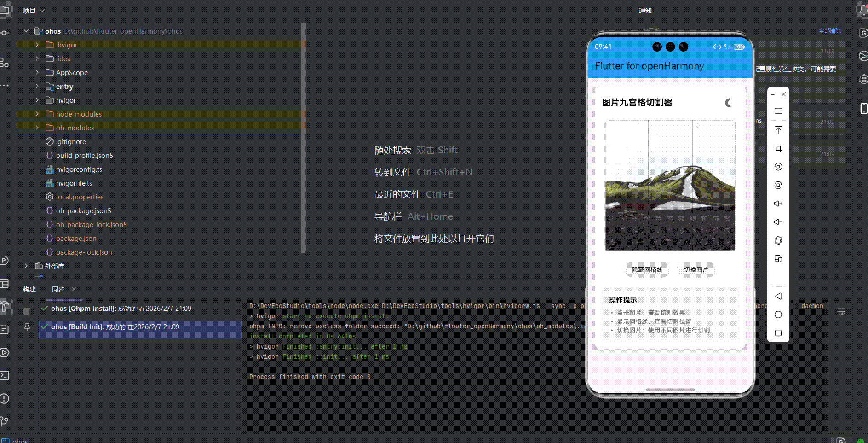Image resolution: width=868 pixels, height=443 pixels.
Task: Open the Structure tool window icon
Action: tap(4, 63)
